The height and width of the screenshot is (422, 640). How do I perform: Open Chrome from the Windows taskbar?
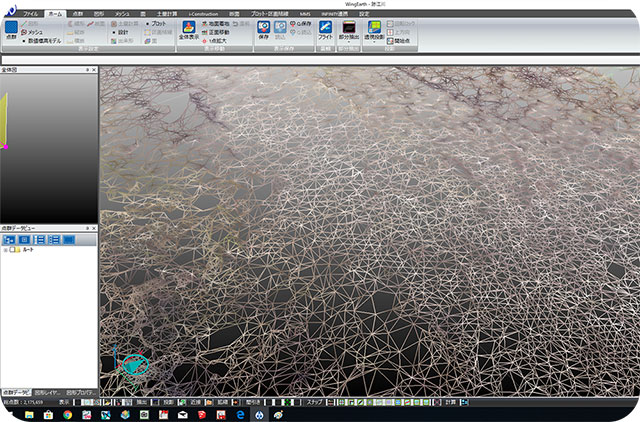pos(66,413)
